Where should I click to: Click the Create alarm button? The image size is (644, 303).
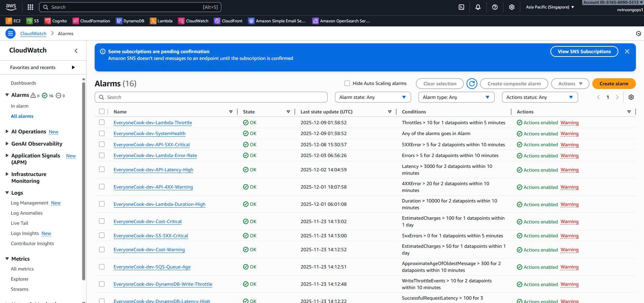(x=614, y=84)
